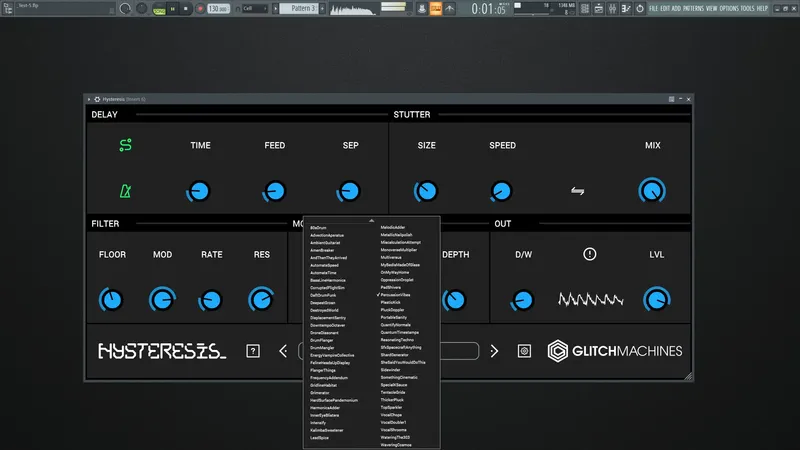Select the LeadSpice preset
The width and height of the screenshot is (800, 450).
pyautogui.click(x=319, y=438)
